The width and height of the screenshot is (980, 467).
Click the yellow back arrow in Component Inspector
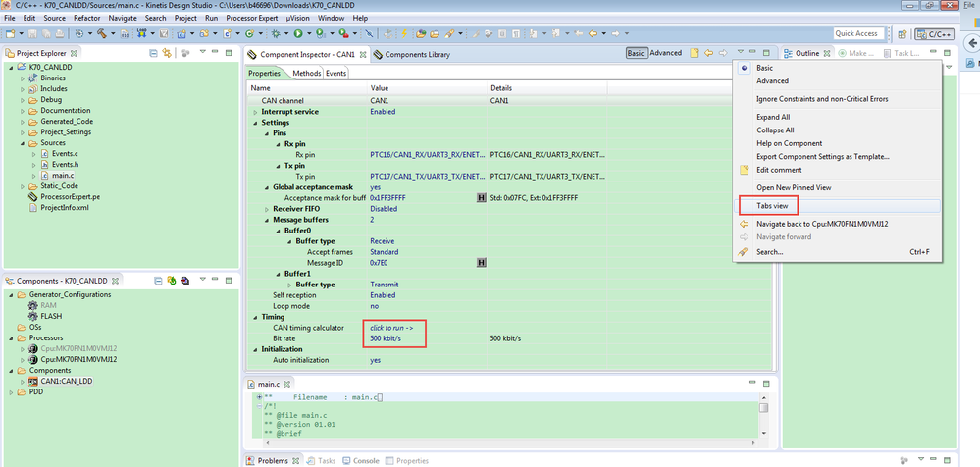click(x=708, y=53)
